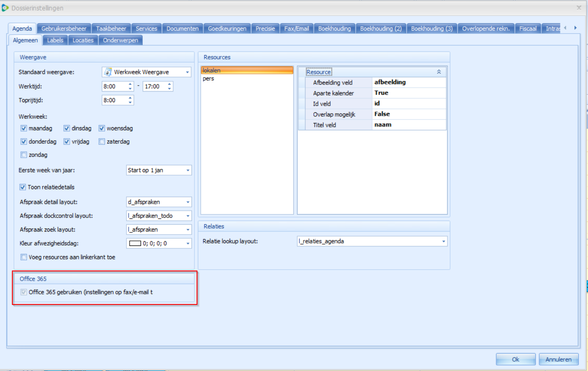588x371 pixels.
Task: Uncheck the woensdag checkbox
Action: pos(102,128)
